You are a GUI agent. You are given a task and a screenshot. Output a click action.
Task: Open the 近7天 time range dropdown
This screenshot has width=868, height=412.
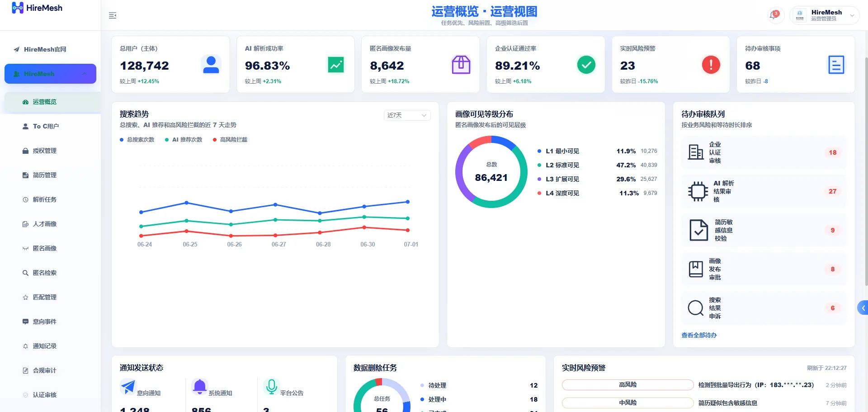(x=407, y=115)
